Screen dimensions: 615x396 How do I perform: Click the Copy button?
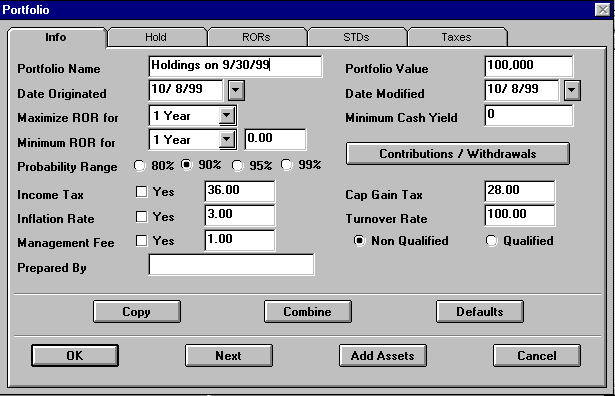(x=137, y=312)
